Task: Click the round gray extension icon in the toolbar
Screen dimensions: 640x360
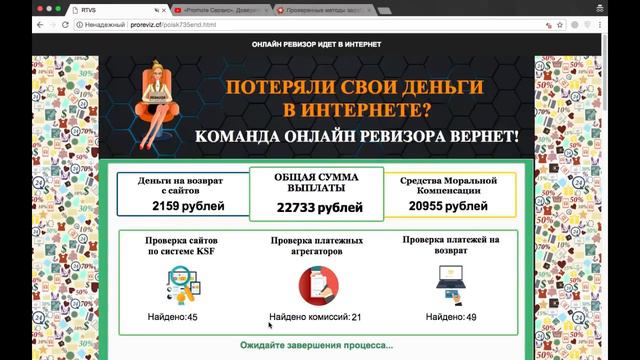Action: point(575,25)
